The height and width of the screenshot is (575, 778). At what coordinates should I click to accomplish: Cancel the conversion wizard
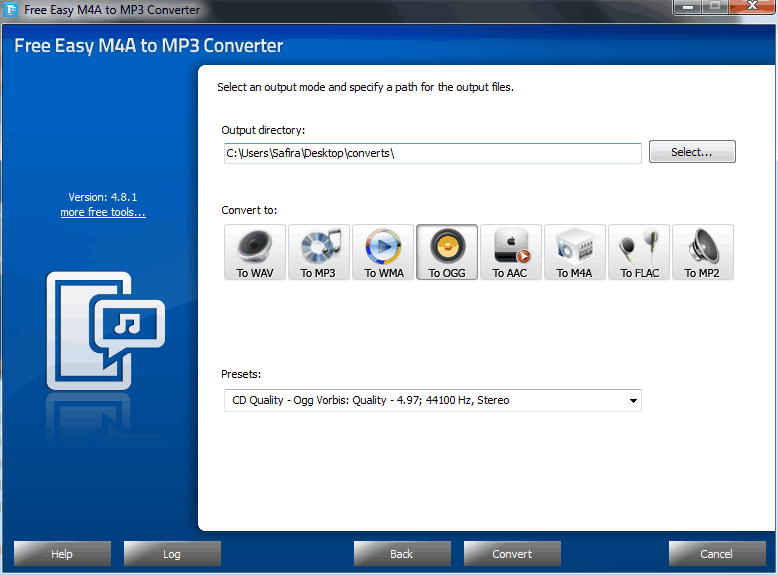click(716, 554)
